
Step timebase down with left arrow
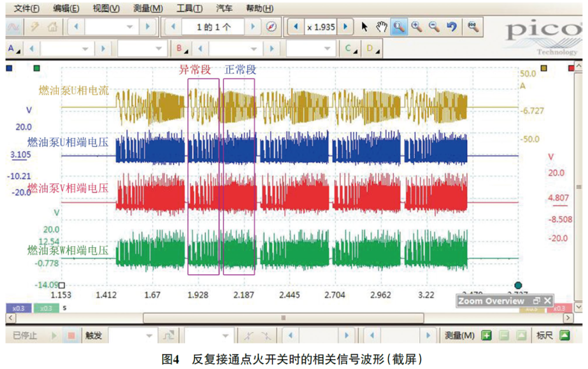click(x=76, y=27)
